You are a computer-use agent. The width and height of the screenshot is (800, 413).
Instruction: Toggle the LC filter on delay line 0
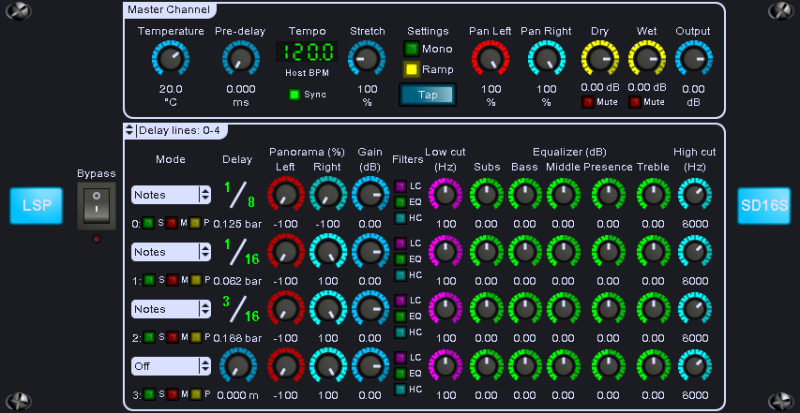point(400,186)
